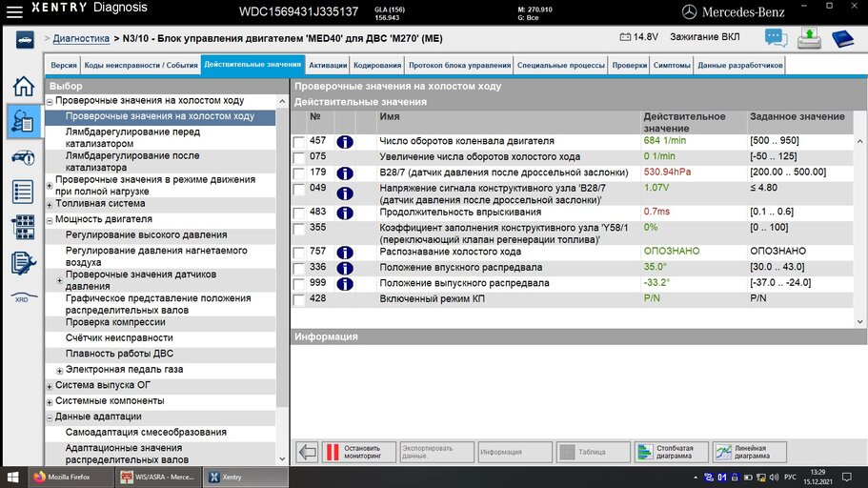Expand 'Проверочные значения в режиме движения' node

[50, 186]
